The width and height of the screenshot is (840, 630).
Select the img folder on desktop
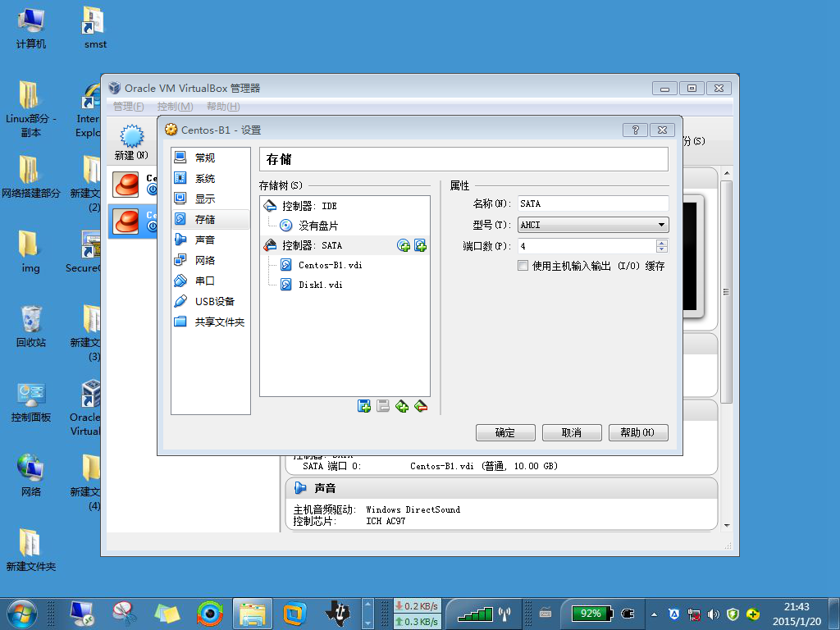pos(30,252)
